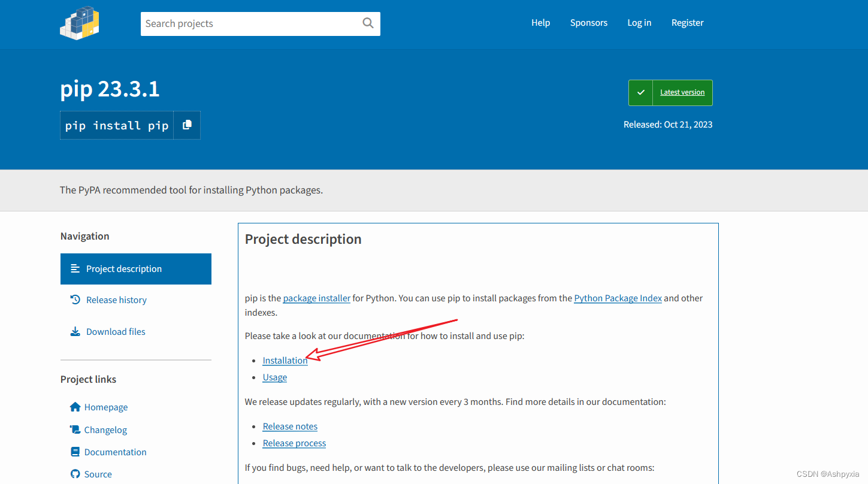Click the GitHub Source icon
This screenshot has height=484, width=868.
pyautogui.click(x=75, y=474)
